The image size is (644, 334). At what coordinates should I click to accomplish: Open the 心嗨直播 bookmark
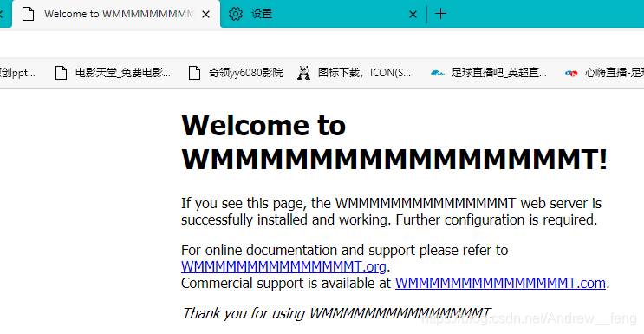[604, 73]
